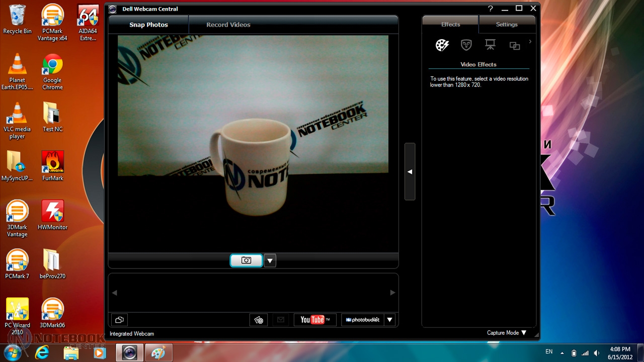The image size is (644, 362).
Task: Click the email envelope share icon
Action: pyautogui.click(x=281, y=320)
